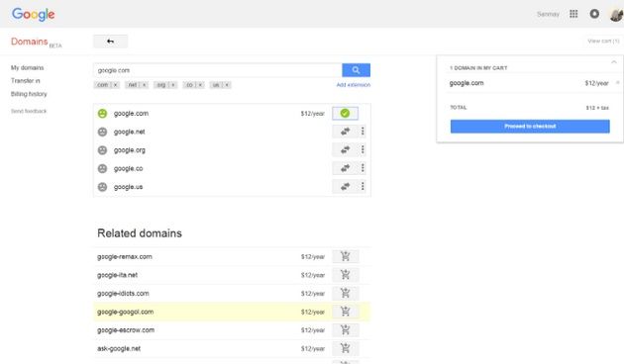Click the account name in header
The image size is (624, 364).
[x=548, y=14]
